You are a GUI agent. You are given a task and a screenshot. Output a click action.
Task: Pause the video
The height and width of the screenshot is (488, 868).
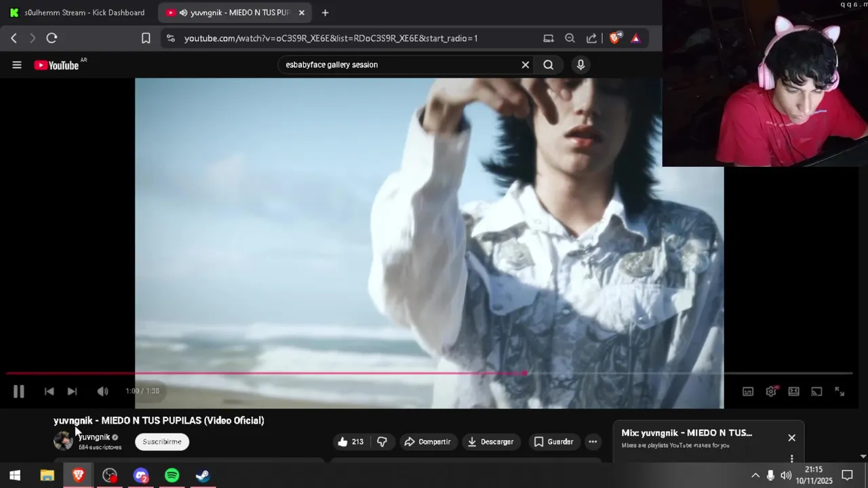[x=18, y=391]
